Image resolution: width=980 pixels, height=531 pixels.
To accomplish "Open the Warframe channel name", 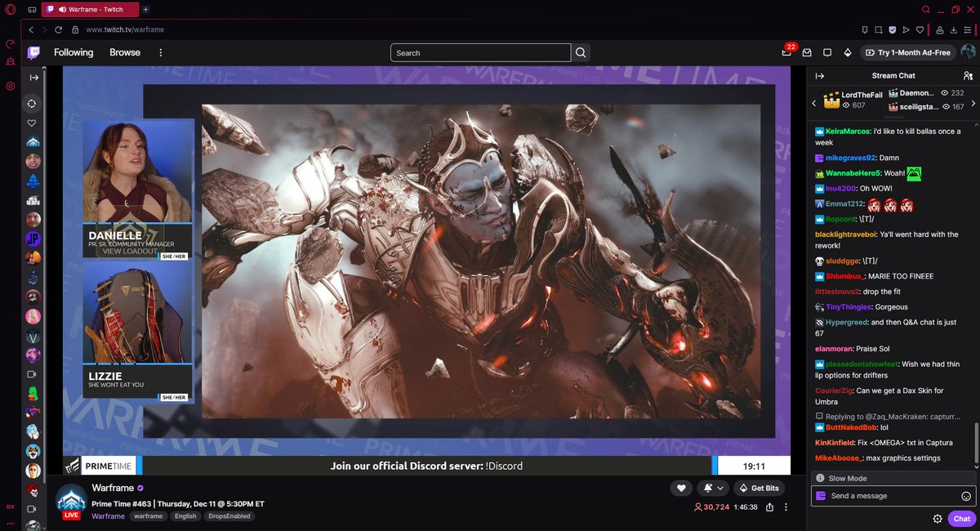I will [x=112, y=488].
